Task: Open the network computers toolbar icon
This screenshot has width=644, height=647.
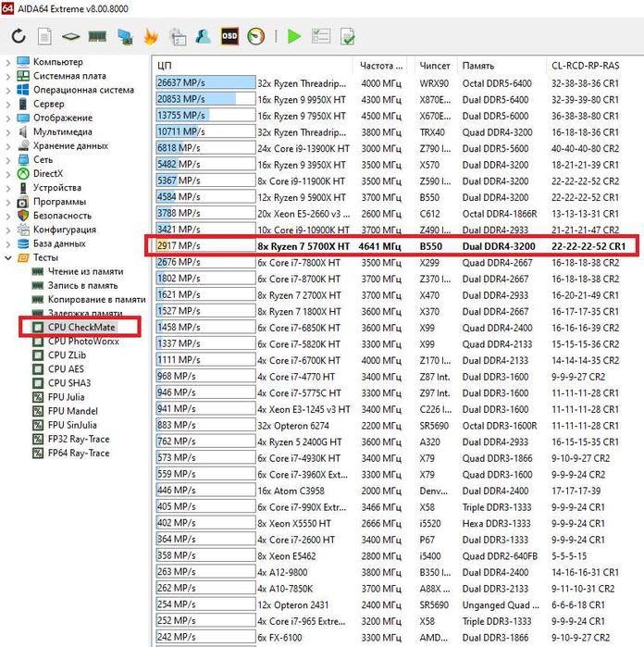Action: tap(125, 37)
